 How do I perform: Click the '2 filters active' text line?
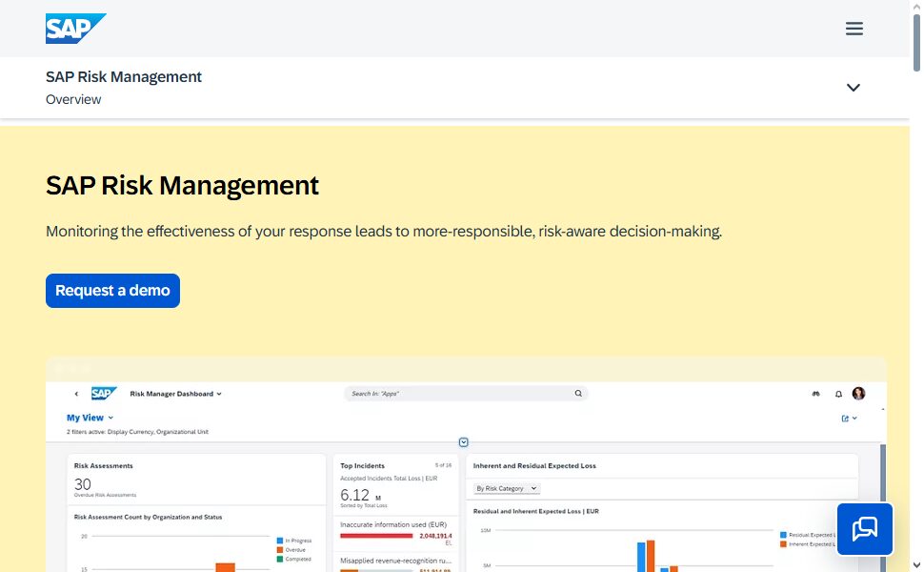click(137, 432)
